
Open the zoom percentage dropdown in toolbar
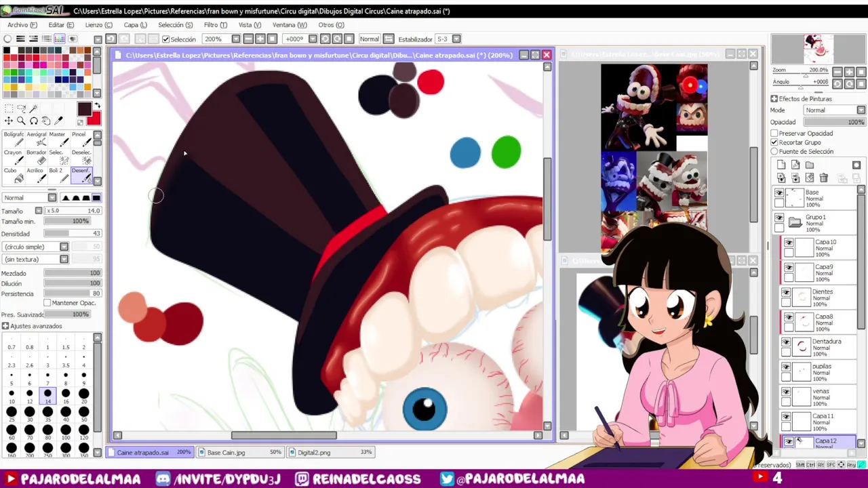[236, 39]
